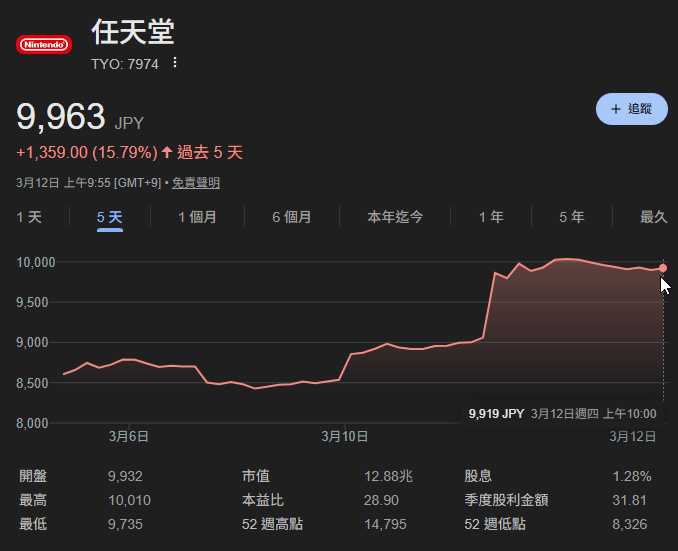Screen dimensions: 678x551
Task: Click the 本益比 P/E ratio label
Action: 263,500
